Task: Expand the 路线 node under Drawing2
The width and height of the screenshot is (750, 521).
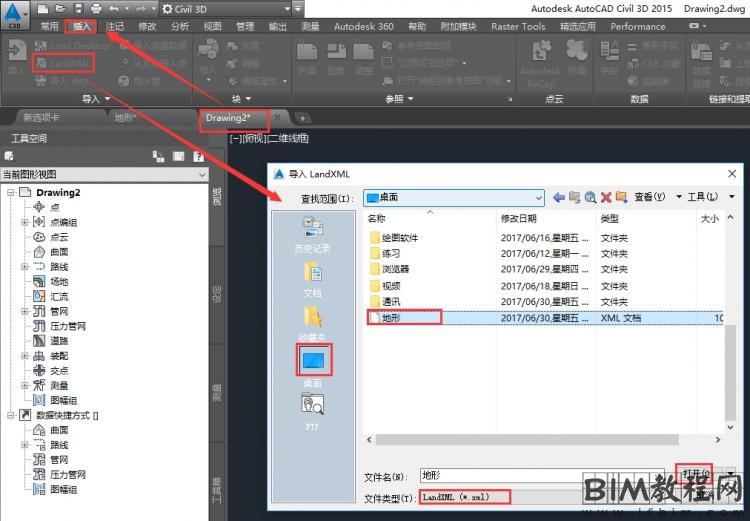Action: pyautogui.click(x=24, y=266)
